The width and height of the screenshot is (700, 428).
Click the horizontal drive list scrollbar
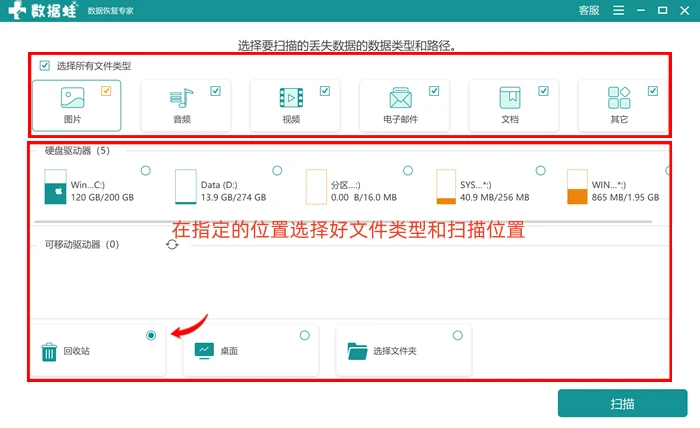(343, 221)
